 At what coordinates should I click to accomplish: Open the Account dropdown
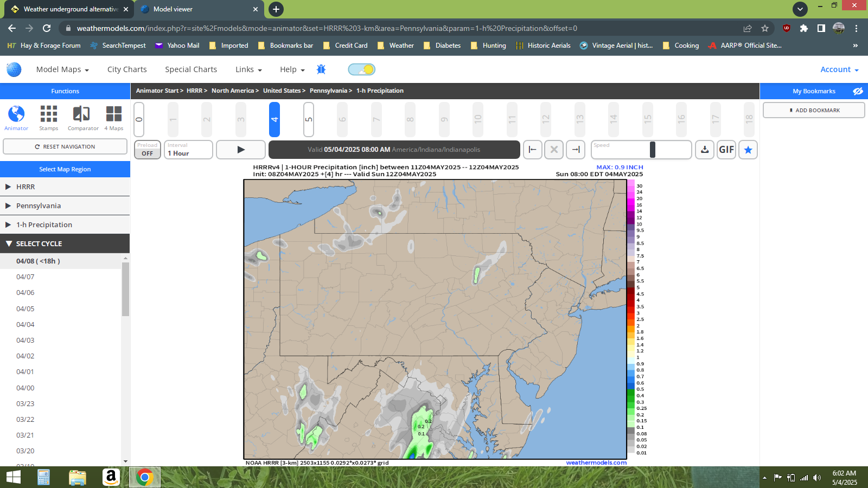click(839, 69)
